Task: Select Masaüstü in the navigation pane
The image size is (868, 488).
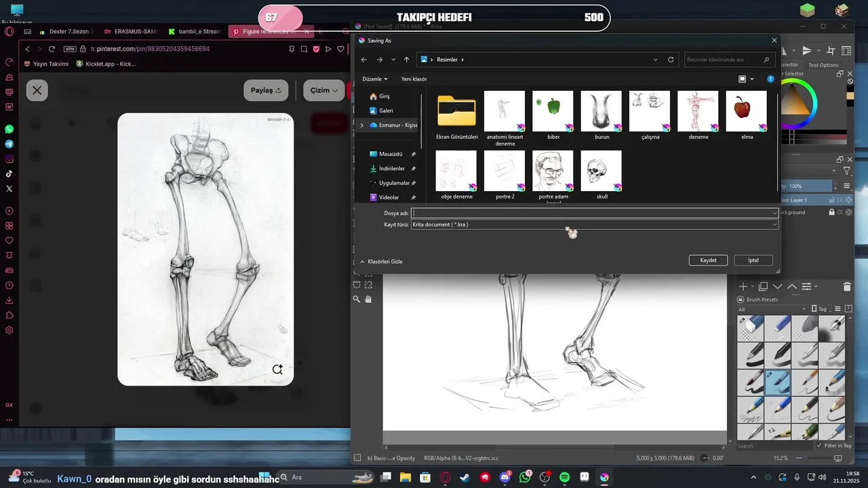Action: [x=390, y=154]
